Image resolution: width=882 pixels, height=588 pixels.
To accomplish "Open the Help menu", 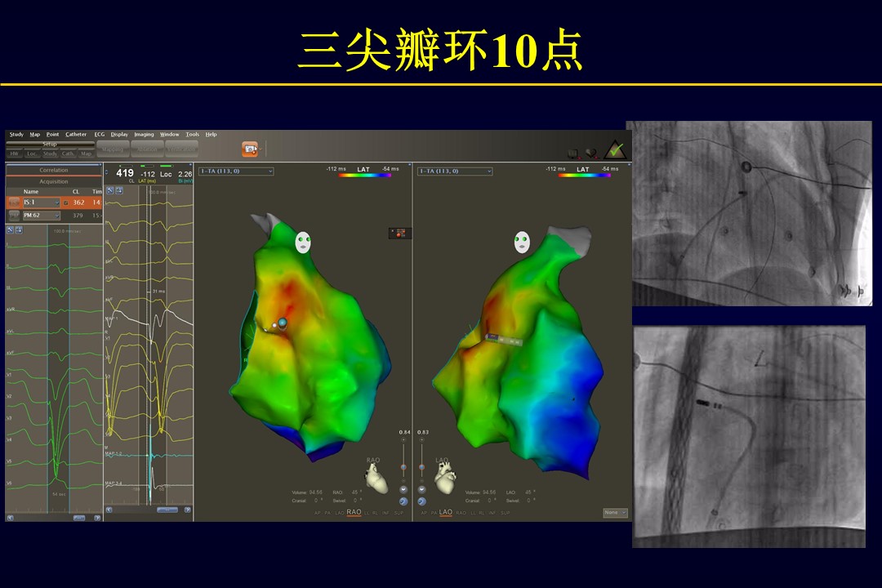I will click(211, 135).
